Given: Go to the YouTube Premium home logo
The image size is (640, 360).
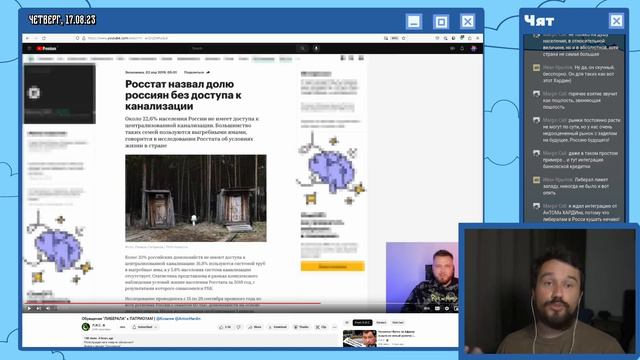Looking at the screenshot, I should (47, 48).
